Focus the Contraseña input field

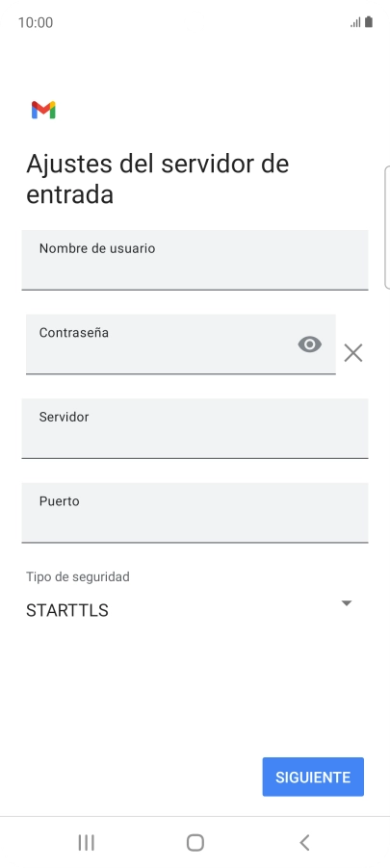point(181,345)
